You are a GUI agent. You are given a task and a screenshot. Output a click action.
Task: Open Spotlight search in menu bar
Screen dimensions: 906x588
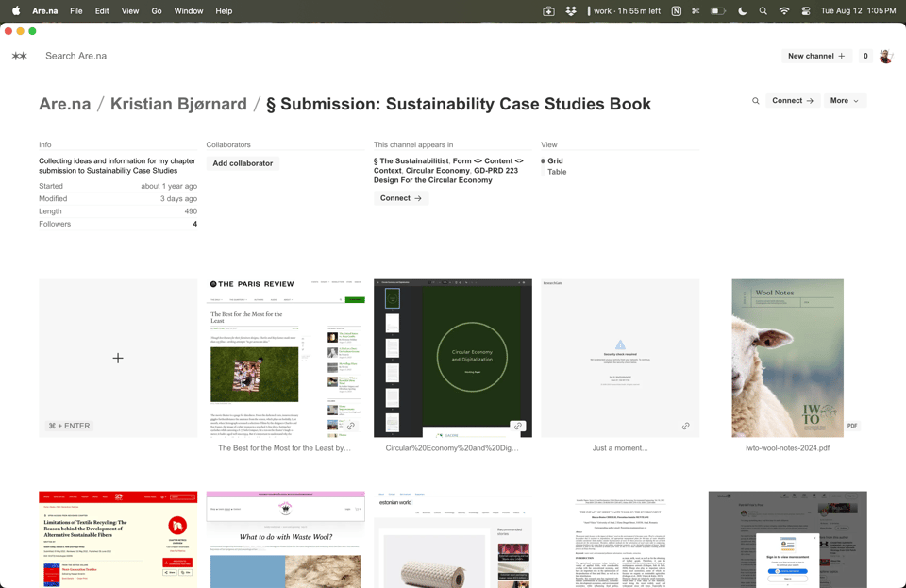763,11
